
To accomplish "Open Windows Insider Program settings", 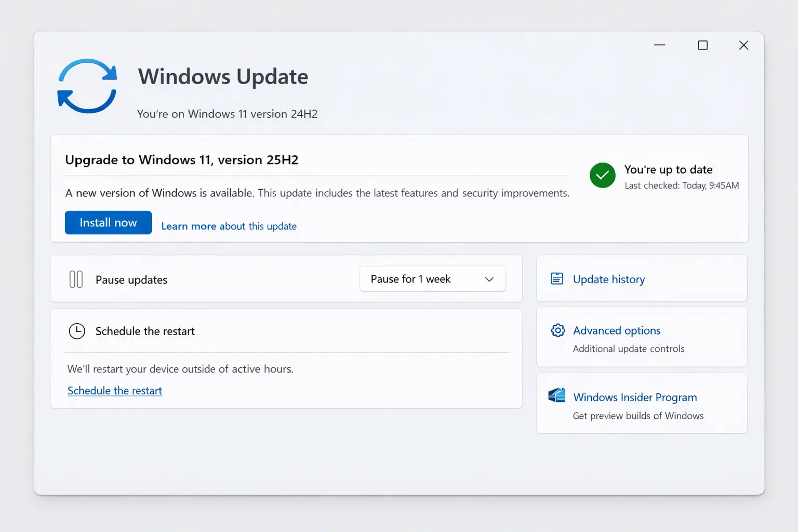I will click(635, 397).
